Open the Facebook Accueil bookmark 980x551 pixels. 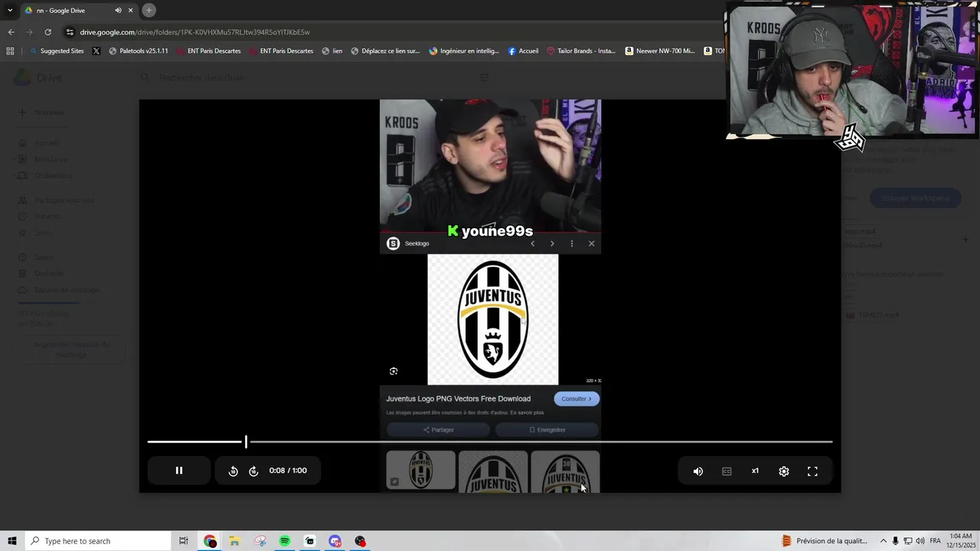(x=524, y=51)
